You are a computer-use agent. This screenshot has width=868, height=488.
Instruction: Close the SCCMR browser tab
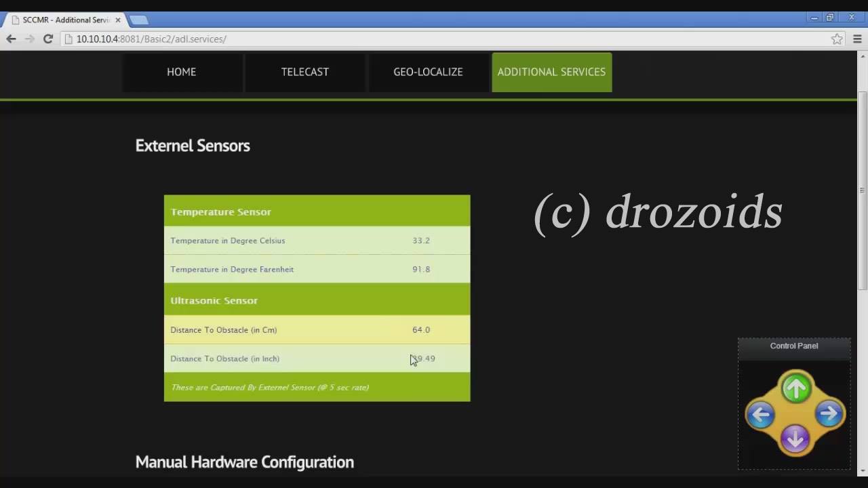point(117,20)
